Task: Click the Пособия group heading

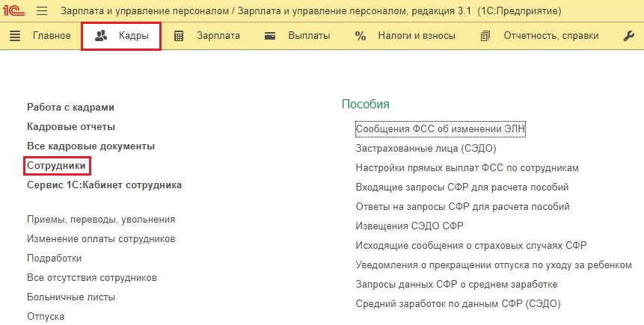Action: [366, 105]
